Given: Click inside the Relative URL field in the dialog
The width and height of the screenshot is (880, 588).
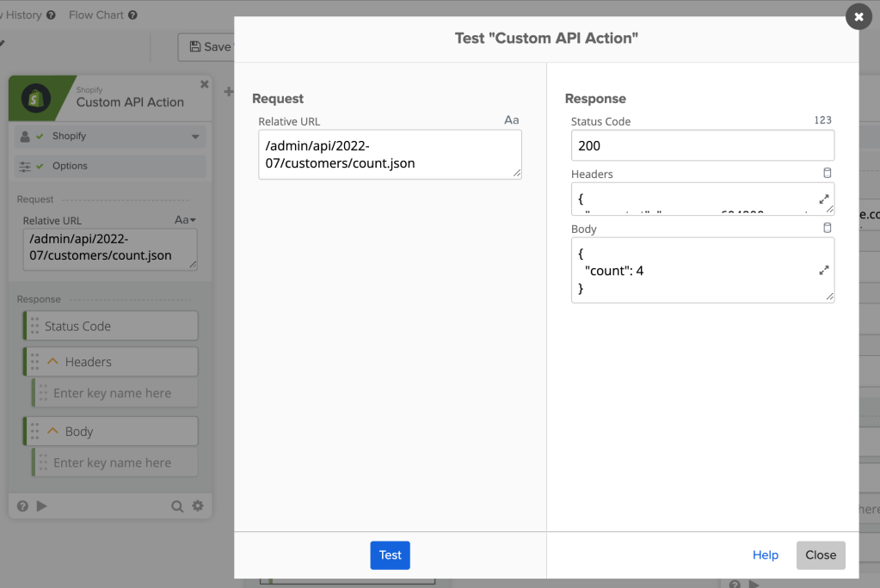Looking at the screenshot, I should 389,154.
